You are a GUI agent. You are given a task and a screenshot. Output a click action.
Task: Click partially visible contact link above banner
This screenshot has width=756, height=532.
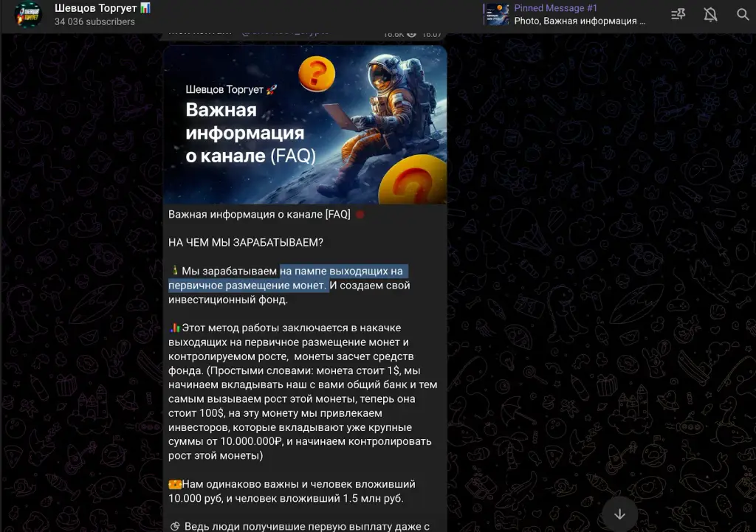[284, 32]
